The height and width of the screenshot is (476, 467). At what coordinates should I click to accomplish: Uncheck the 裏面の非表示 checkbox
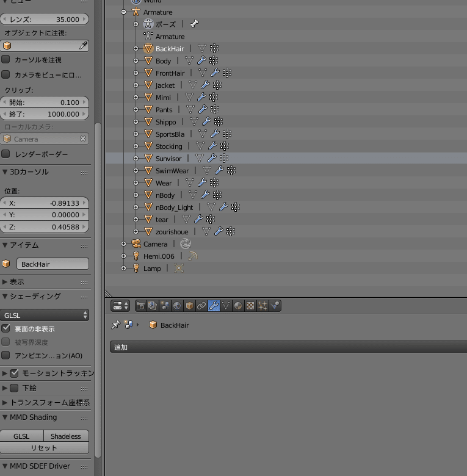[x=5, y=328]
